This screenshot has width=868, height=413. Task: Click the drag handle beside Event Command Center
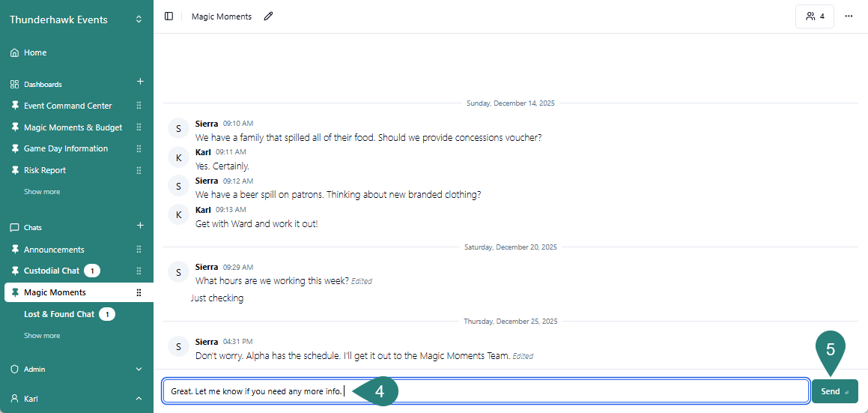pyautogui.click(x=139, y=106)
